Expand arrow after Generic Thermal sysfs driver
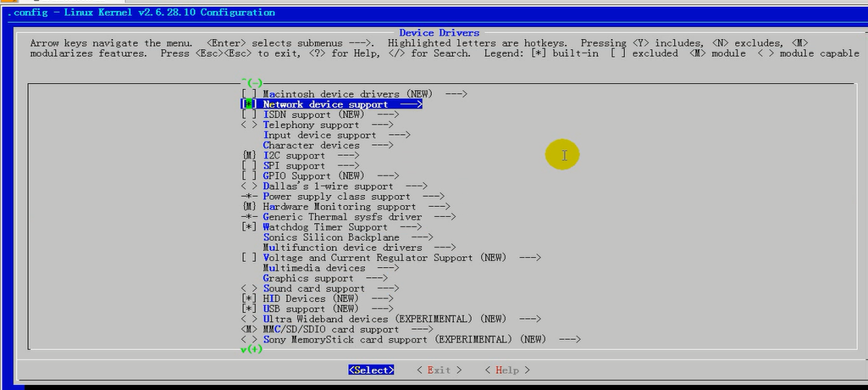 pyautogui.click(x=445, y=216)
